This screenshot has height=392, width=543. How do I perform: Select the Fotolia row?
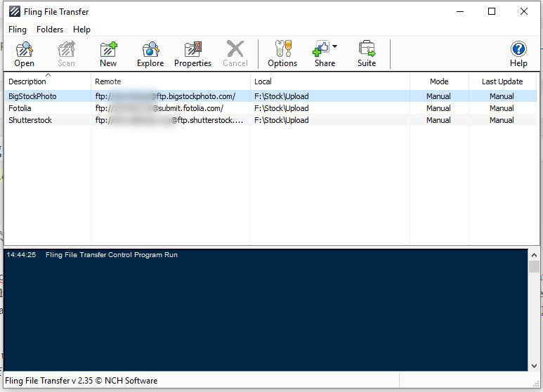(x=270, y=108)
